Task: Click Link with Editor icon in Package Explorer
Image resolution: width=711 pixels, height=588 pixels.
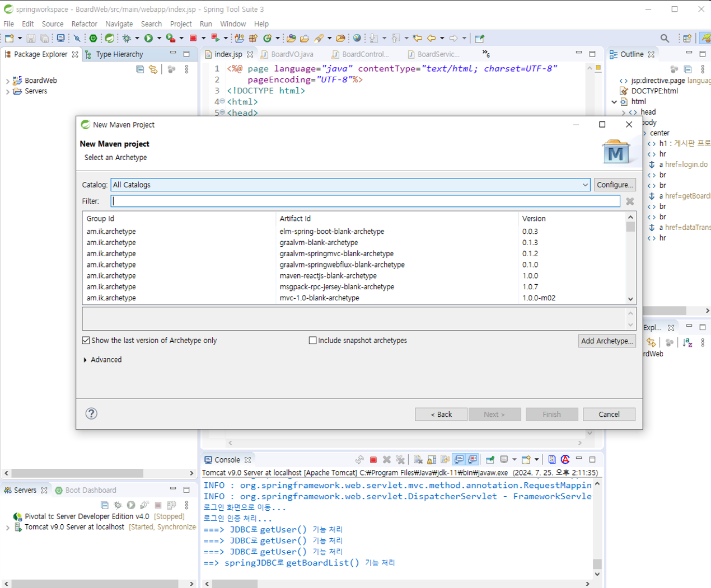Action: point(153,69)
